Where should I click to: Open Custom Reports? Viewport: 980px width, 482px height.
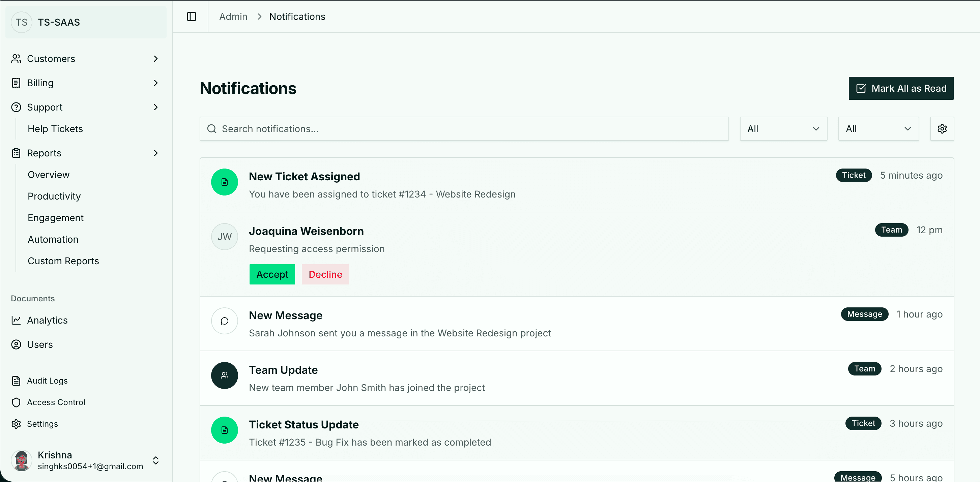tap(63, 261)
